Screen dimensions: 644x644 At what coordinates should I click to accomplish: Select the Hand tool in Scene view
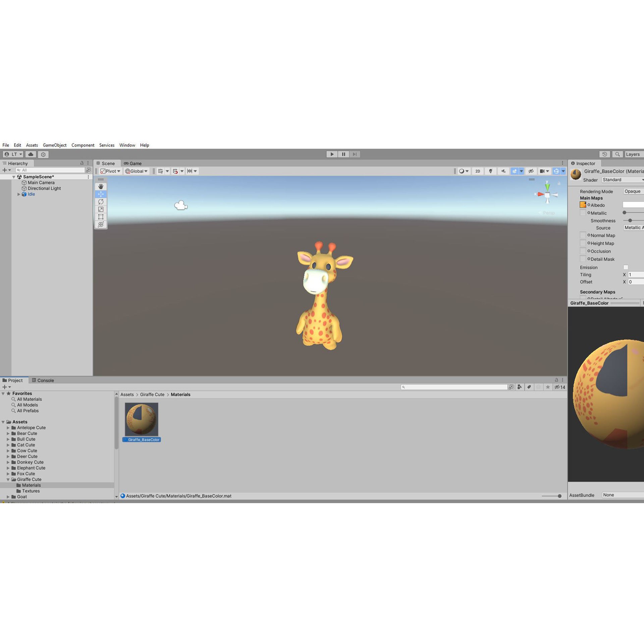tap(101, 186)
